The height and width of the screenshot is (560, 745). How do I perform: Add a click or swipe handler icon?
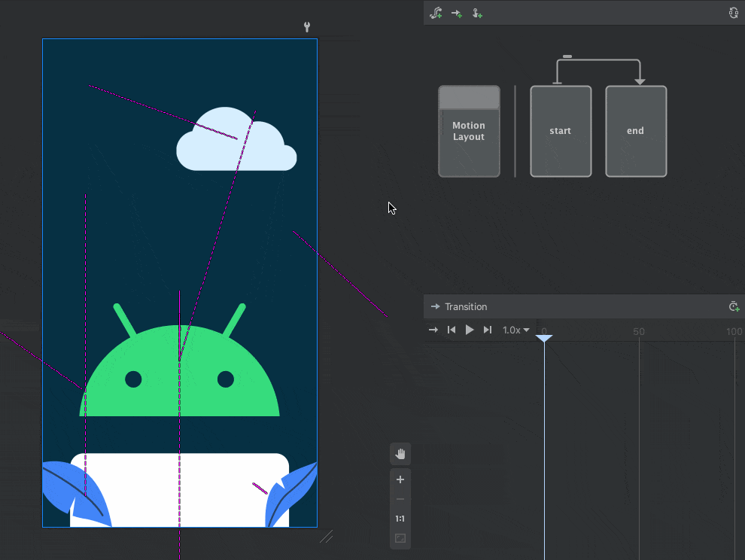tap(476, 13)
